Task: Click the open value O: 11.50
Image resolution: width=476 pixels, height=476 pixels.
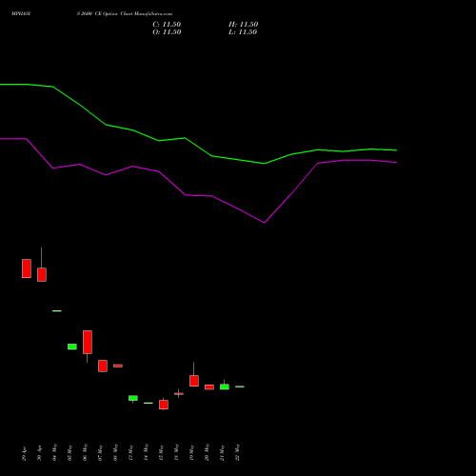Action: point(167,32)
